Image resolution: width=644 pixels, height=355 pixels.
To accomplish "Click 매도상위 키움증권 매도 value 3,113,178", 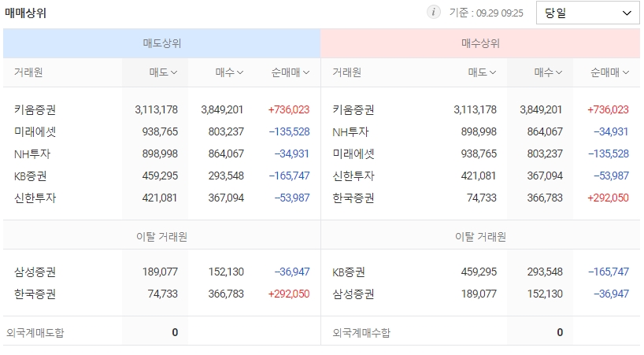I will coord(157,109).
